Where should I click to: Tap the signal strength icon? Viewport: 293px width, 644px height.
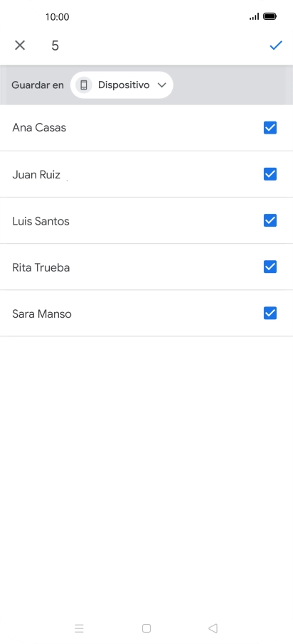pos(255,16)
